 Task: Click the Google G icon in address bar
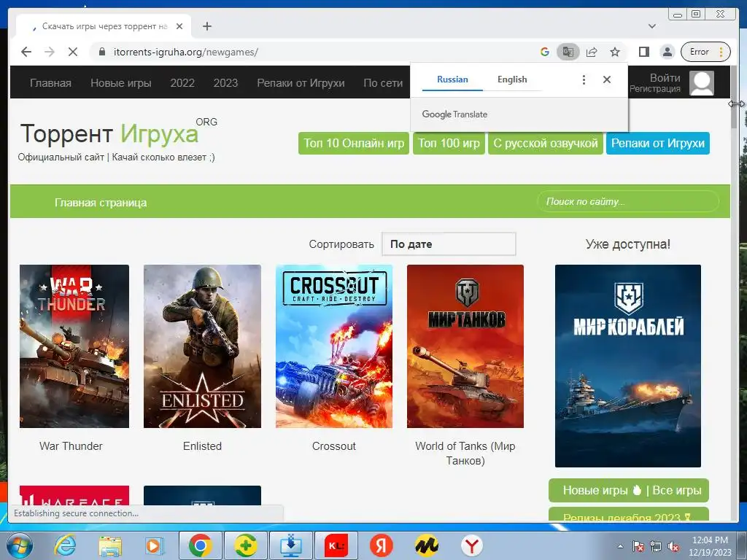point(545,52)
